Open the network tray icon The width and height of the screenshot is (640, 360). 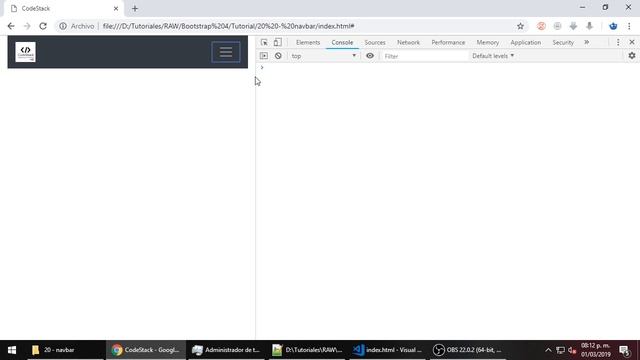pyautogui.click(x=560, y=350)
